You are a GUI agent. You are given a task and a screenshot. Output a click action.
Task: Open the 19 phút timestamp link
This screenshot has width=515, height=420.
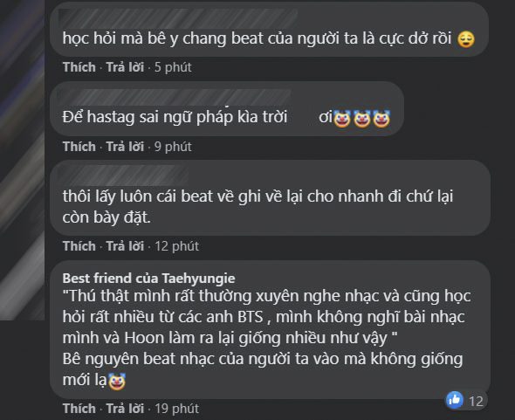tap(176, 409)
